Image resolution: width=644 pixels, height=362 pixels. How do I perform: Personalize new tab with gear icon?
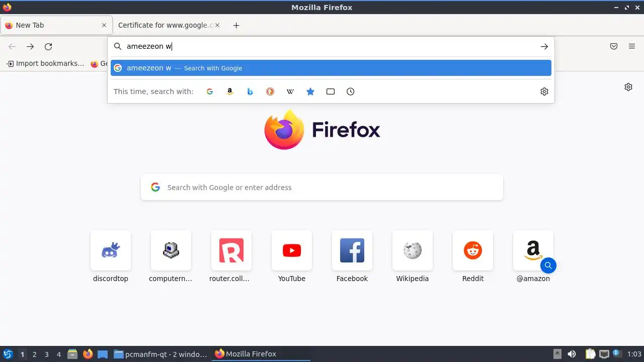[x=628, y=87]
